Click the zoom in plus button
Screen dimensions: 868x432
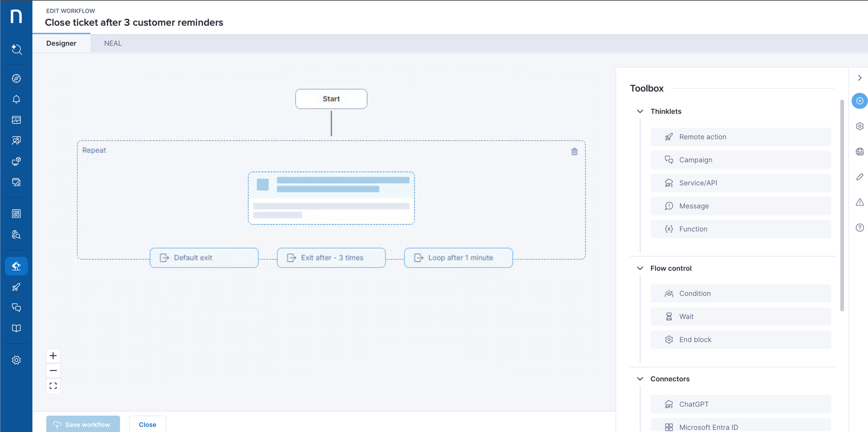pyautogui.click(x=53, y=356)
